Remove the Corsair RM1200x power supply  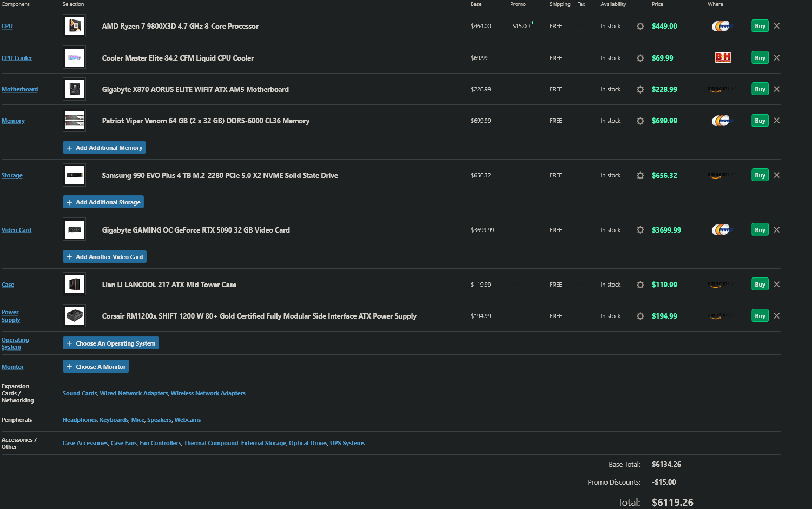pos(777,316)
